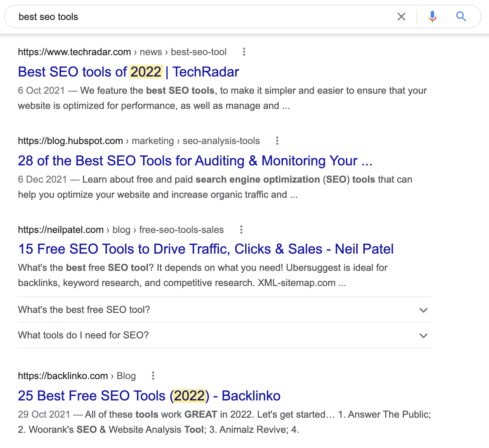Image resolution: width=489 pixels, height=448 pixels.
Task: Click the neilpatel.com breadcrumb URL
Action: [61, 230]
